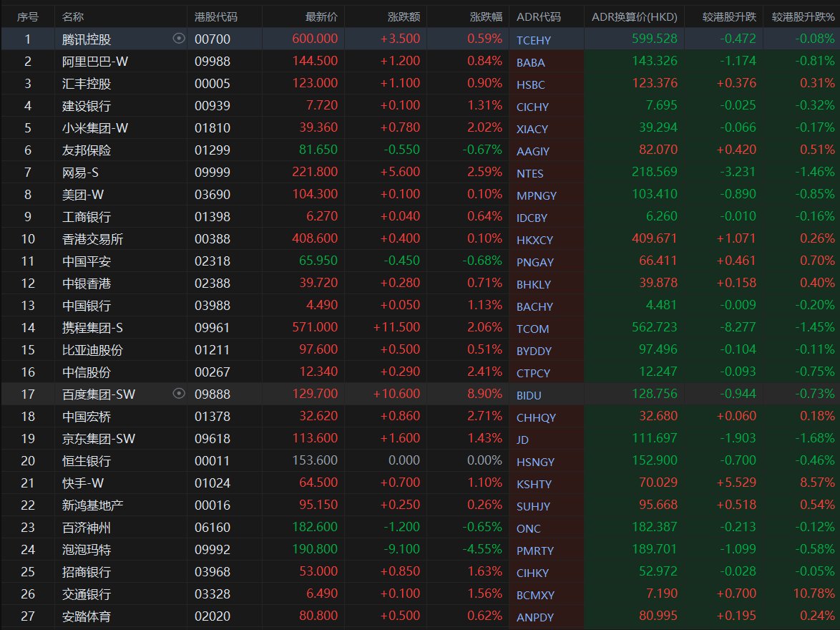Click the KSHTY ADR code
This screenshot has width=840, height=630.
pyautogui.click(x=534, y=484)
